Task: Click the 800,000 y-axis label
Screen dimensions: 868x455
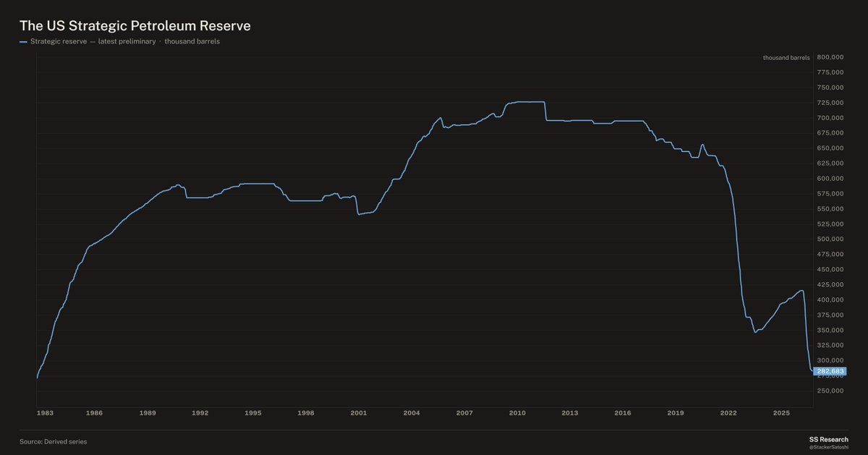Action: [830, 57]
